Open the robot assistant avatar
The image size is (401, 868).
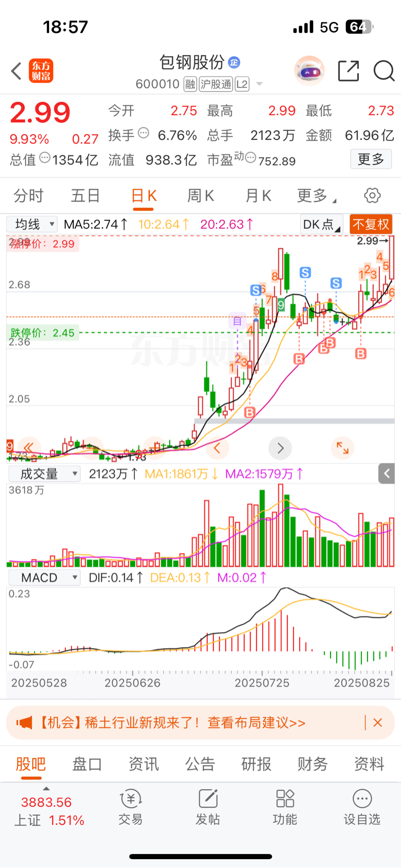click(310, 70)
